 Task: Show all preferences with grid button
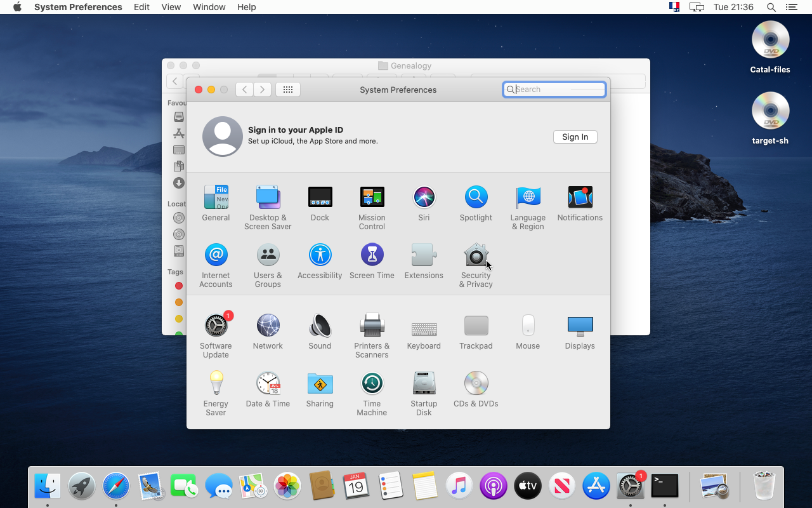point(288,90)
